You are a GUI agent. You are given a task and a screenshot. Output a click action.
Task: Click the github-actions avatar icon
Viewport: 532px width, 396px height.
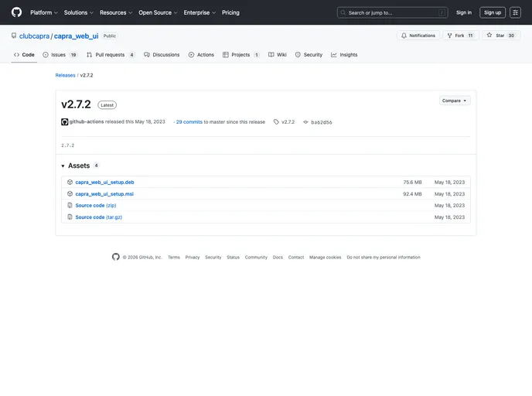tap(64, 122)
